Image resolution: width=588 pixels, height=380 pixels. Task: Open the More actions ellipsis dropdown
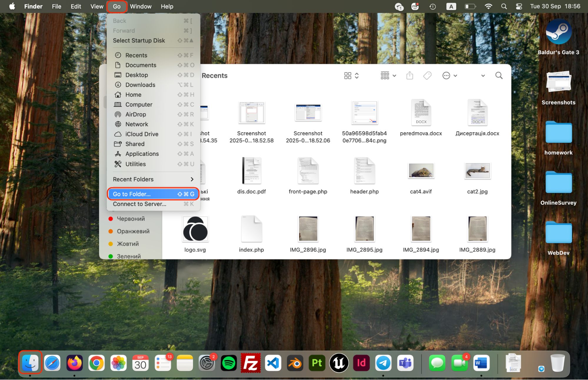449,76
